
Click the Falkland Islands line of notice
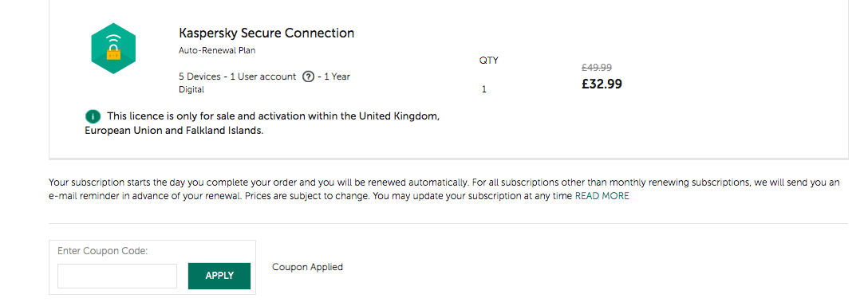pos(174,132)
